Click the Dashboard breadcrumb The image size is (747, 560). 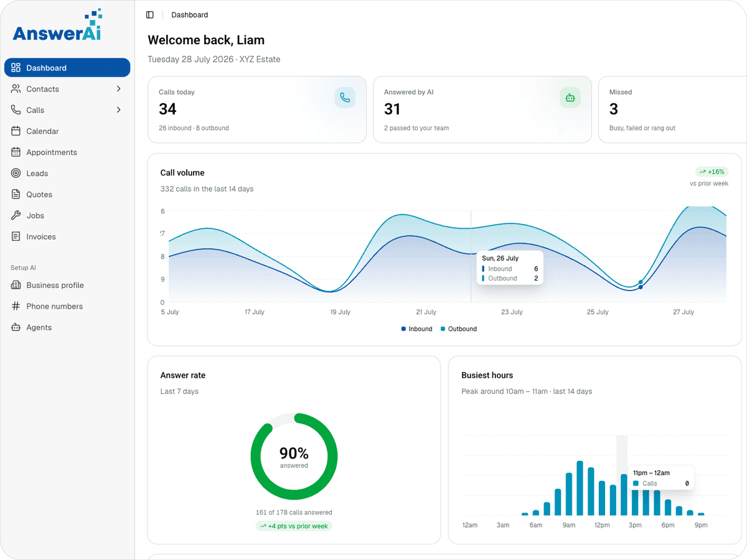pos(190,15)
